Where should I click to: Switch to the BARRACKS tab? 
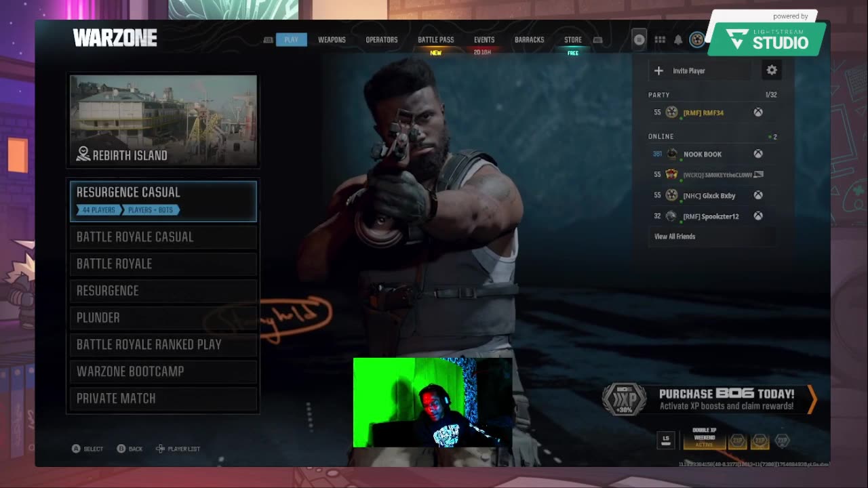(x=529, y=40)
